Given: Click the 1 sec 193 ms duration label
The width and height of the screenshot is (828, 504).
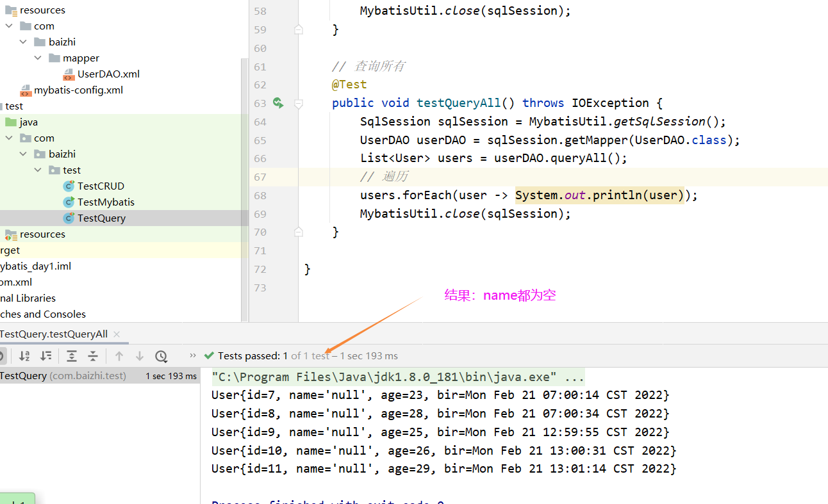Looking at the screenshot, I should coord(171,376).
